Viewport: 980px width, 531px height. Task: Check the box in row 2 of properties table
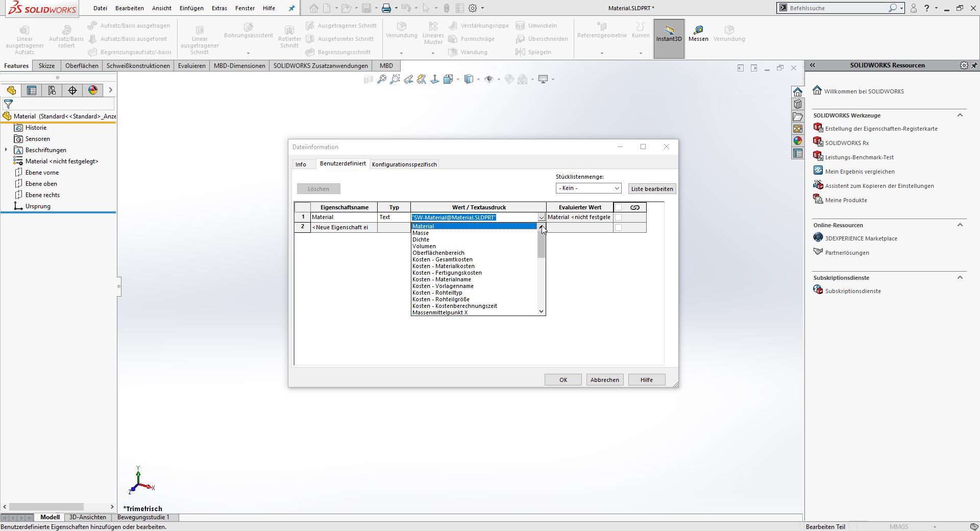618,228
